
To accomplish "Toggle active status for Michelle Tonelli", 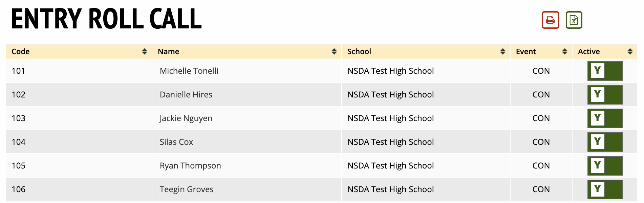I will 605,71.
